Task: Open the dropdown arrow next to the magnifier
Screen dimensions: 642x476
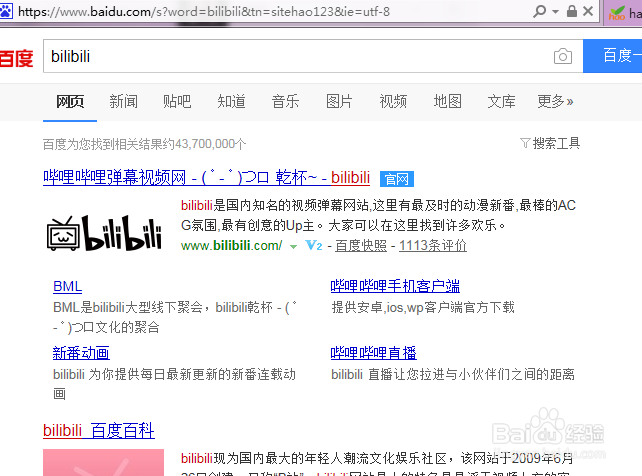Action: pyautogui.click(x=555, y=11)
